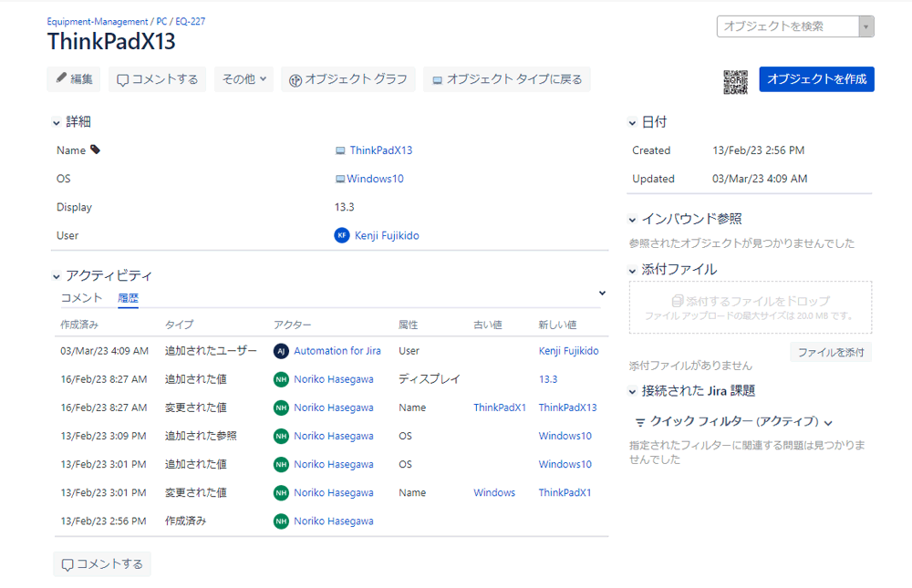912x588 pixels.
Task: Click Noriko Hasegaga link in the 作成済み row
Action: coord(334,521)
